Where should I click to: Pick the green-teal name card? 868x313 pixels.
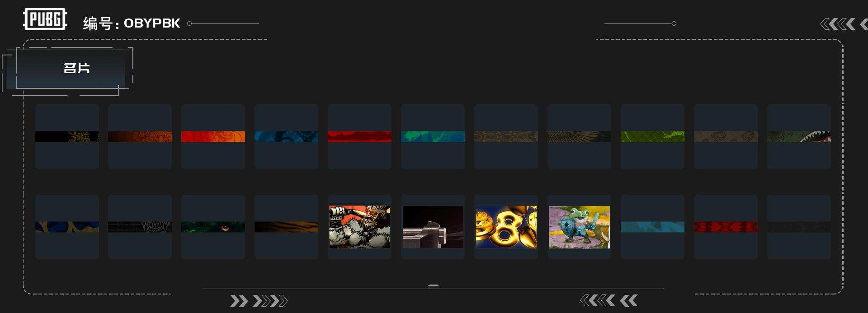click(x=433, y=136)
